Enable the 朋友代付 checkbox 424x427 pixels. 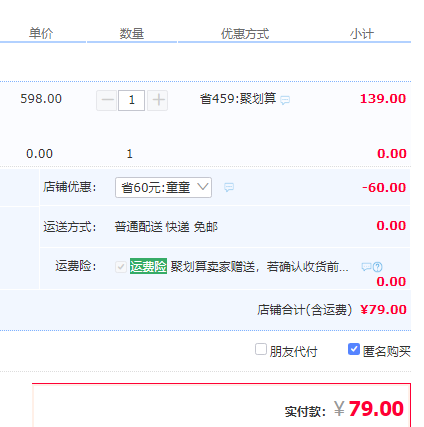(x=261, y=349)
